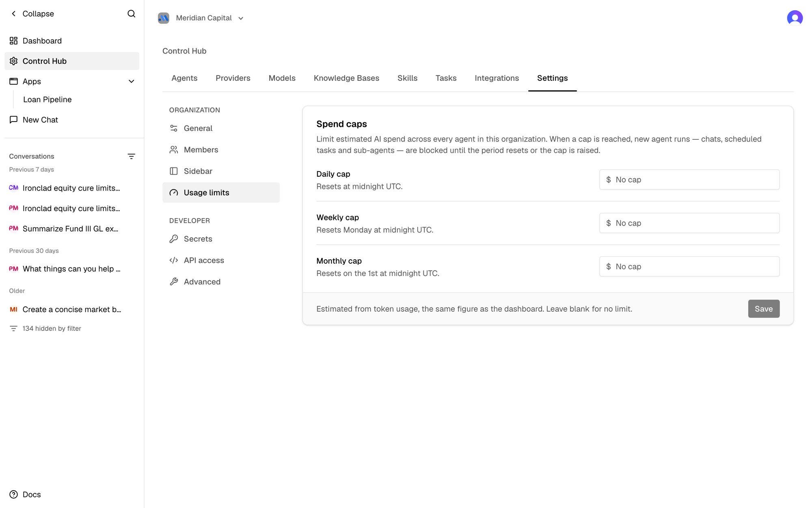
Task: Click the Control Hub gear icon
Action: coord(13,61)
